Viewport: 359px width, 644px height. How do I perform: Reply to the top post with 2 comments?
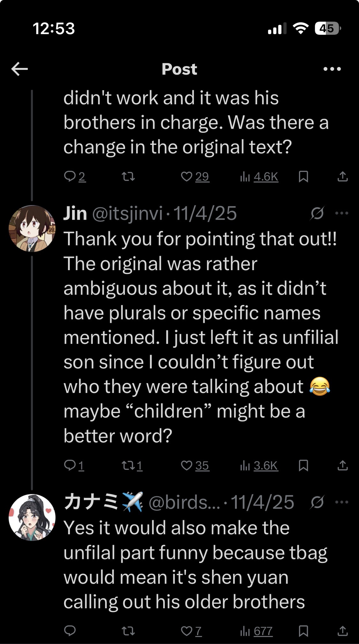point(70,176)
